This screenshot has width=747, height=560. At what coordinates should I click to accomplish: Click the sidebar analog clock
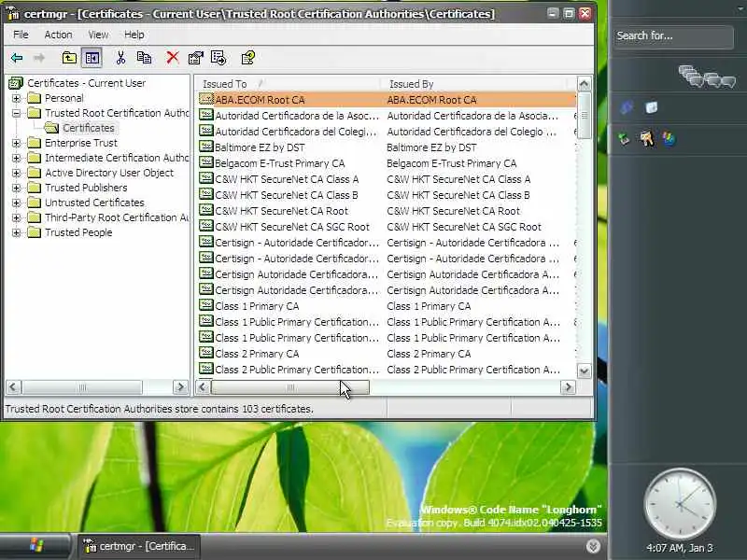pos(680,504)
